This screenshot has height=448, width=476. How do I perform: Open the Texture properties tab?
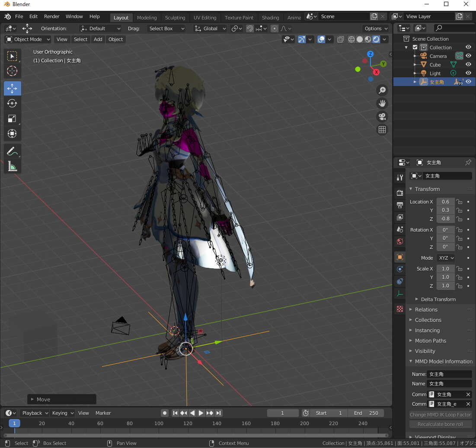coord(400,309)
